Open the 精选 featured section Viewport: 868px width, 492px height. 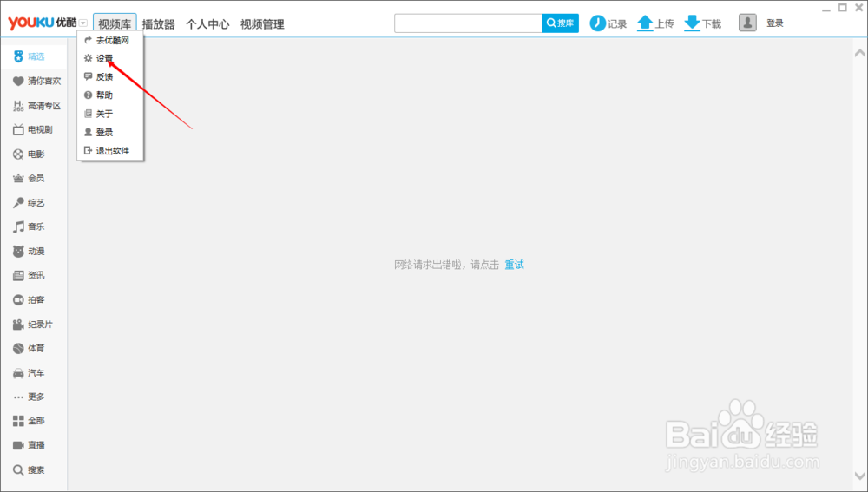click(x=29, y=56)
